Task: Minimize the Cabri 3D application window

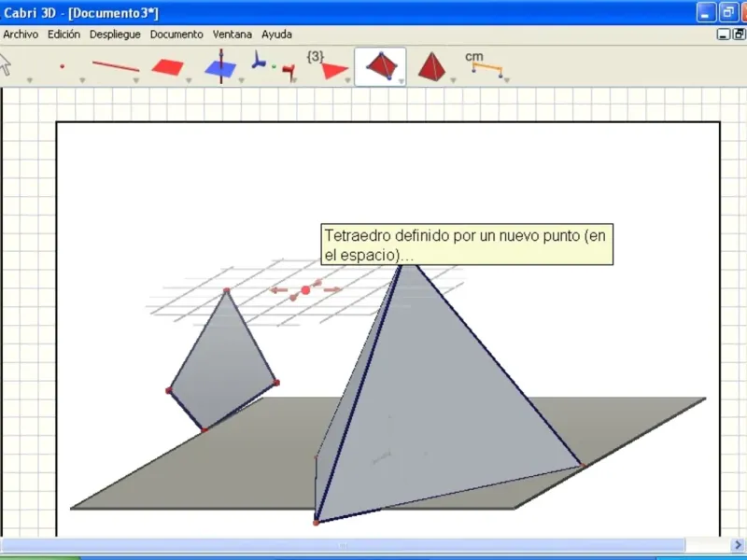Action: 706,12
